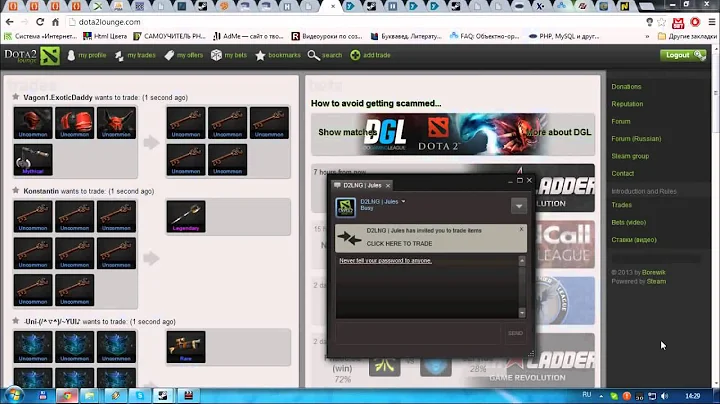This screenshot has height=404, width=720.
Task: Click Windows Start button
Action: (13, 395)
